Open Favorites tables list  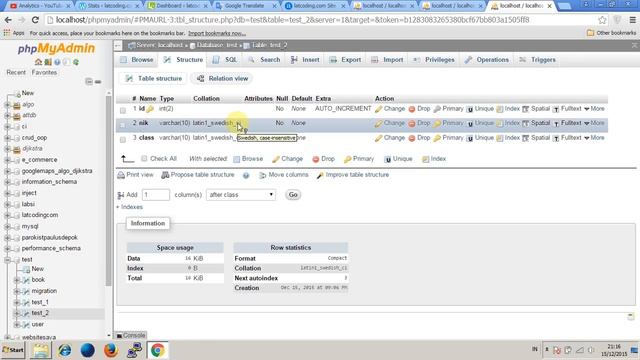(44, 72)
